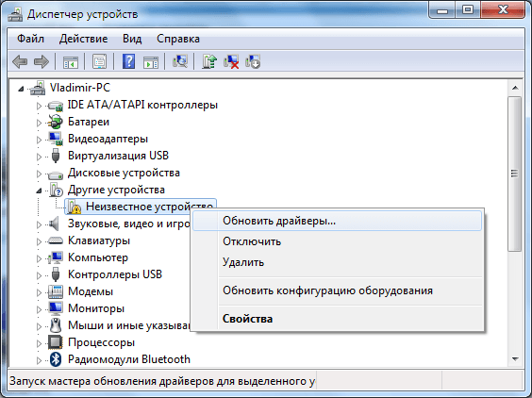The width and height of the screenshot is (532, 398).
Task: Click the Forward arrow toolbar icon
Action: coord(42,61)
